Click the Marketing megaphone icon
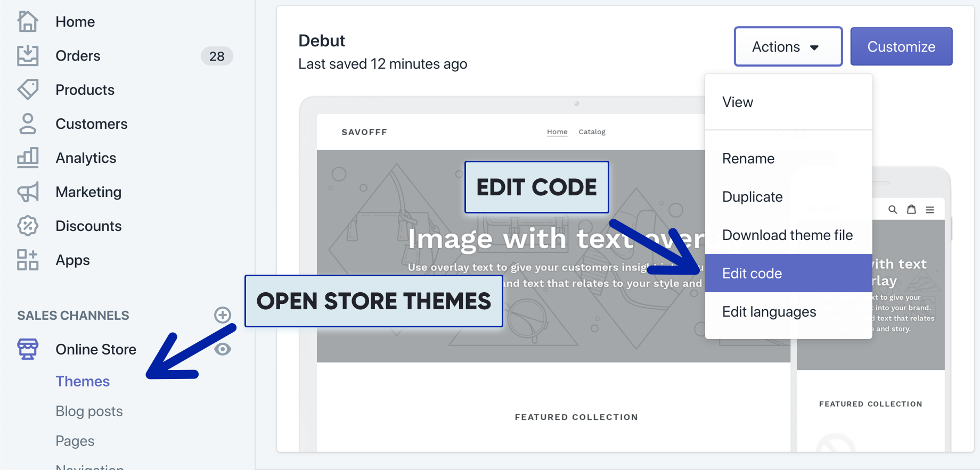Image resolution: width=980 pixels, height=470 pixels. [x=28, y=192]
